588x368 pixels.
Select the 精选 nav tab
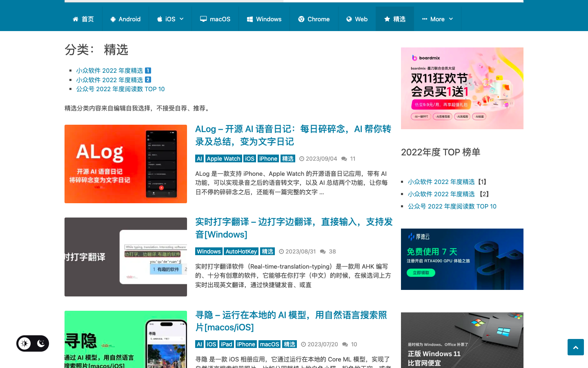(x=395, y=19)
